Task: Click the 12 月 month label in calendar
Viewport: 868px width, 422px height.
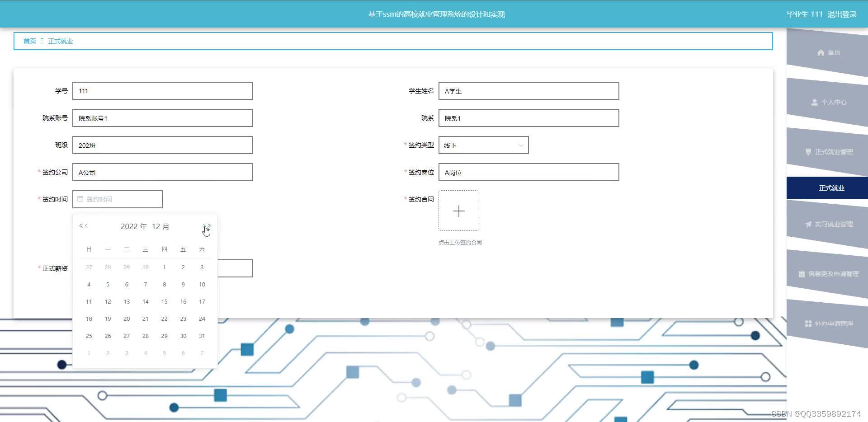Action: [160, 226]
